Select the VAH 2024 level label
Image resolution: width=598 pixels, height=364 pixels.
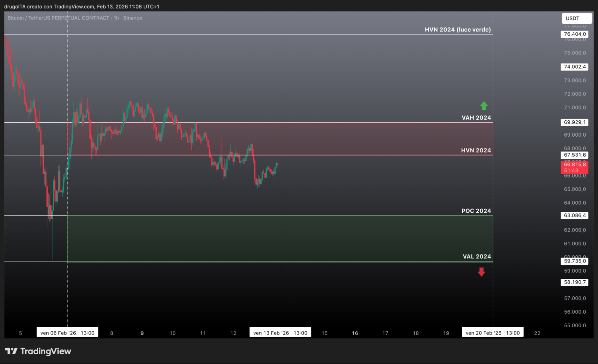click(x=476, y=118)
